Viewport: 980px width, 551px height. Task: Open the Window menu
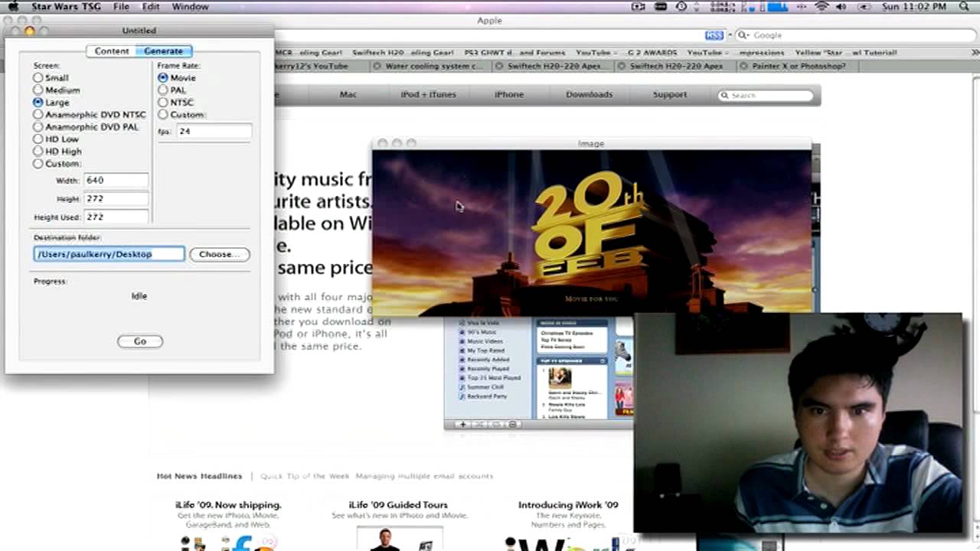tap(190, 7)
